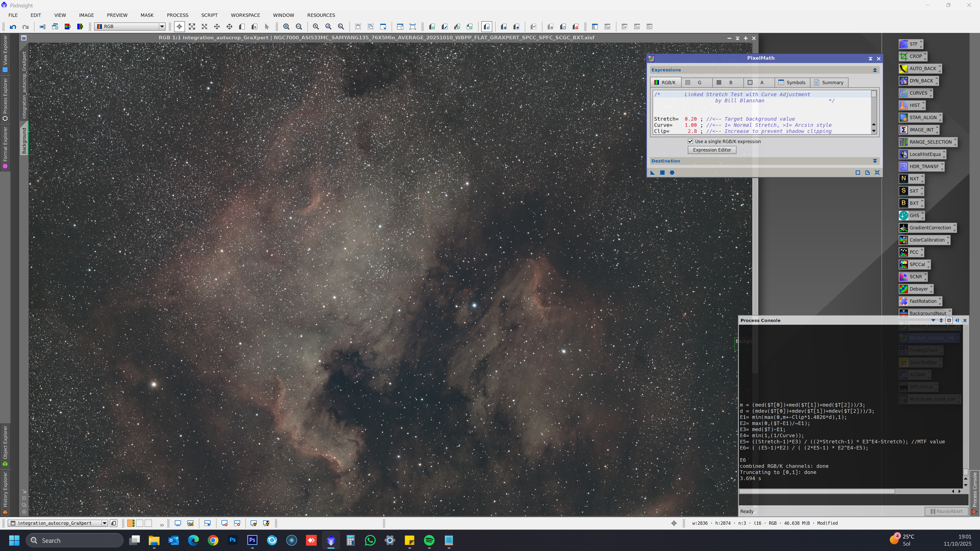Open the RGB channel display dropdown

click(x=162, y=27)
